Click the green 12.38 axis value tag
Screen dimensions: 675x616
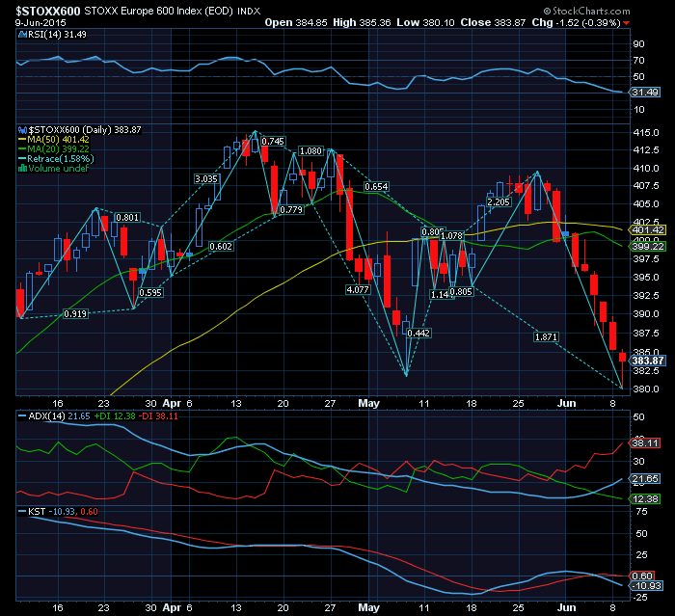645,499
